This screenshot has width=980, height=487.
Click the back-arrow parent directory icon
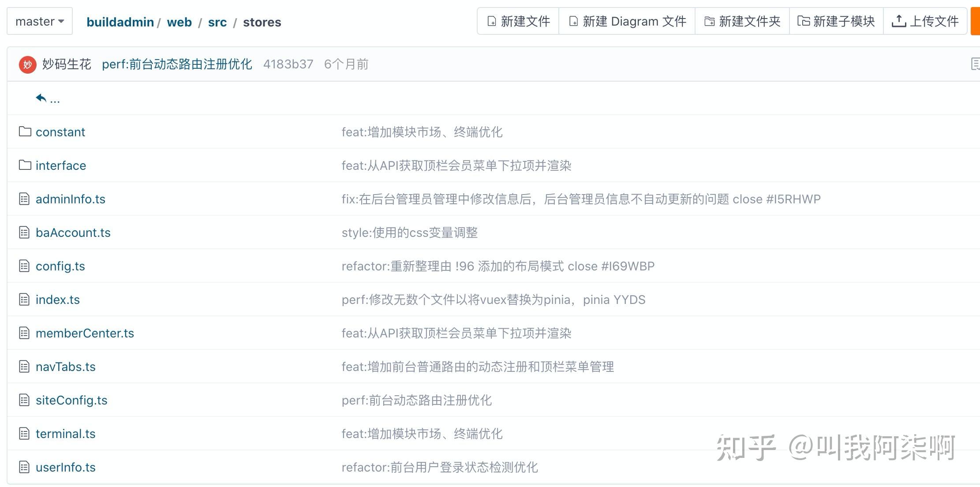(x=41, y=98)
